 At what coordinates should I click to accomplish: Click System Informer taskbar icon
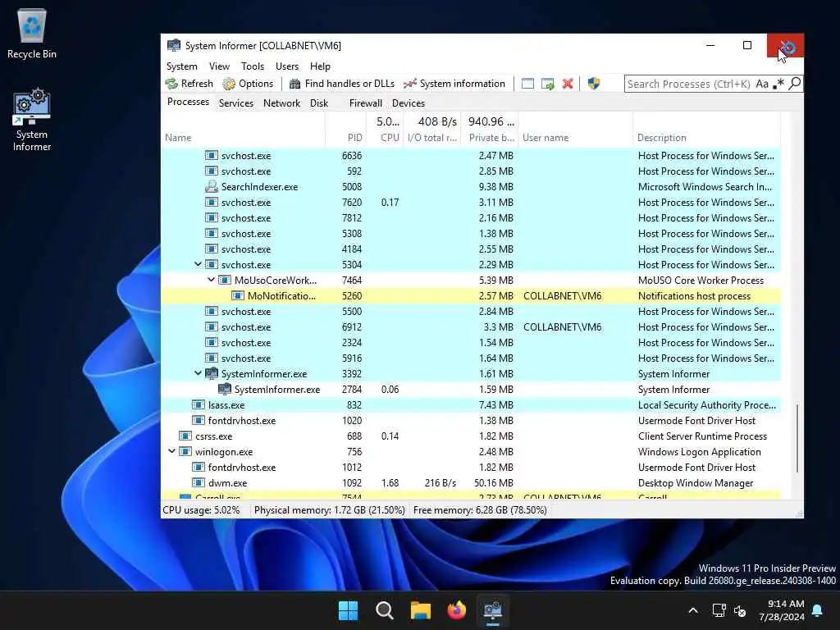pyautogui.click(x=492, y=610)
